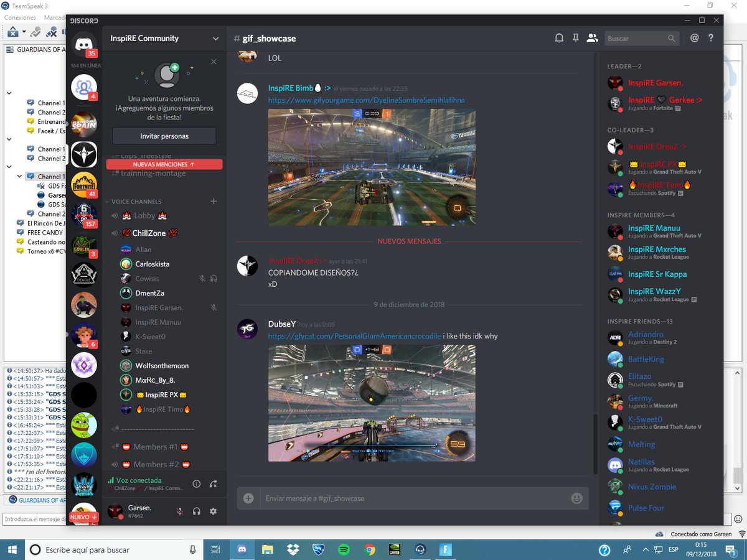Screen dimensions: 747x560
Task: Show pinned messages pin icon
Action: pos(576,39)
